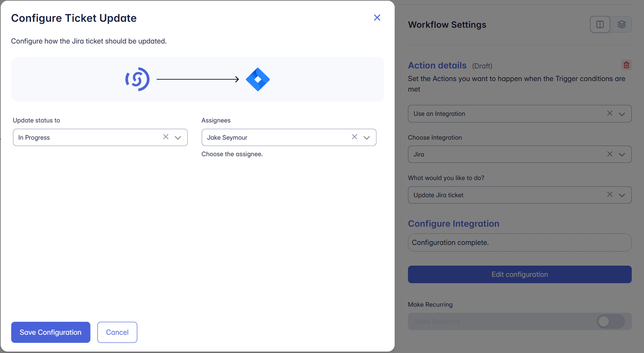This screenshot has width=644, height=353.
Task: Click the source app swirl logo
Action: point(137,79)
